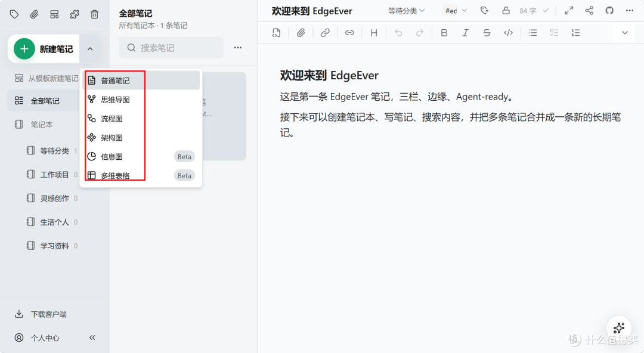The width and height of the screenshot is (644, 353).
Task: Open the 灵感创作 notebook
Action: pyautogui.click(x=51, y=198)
